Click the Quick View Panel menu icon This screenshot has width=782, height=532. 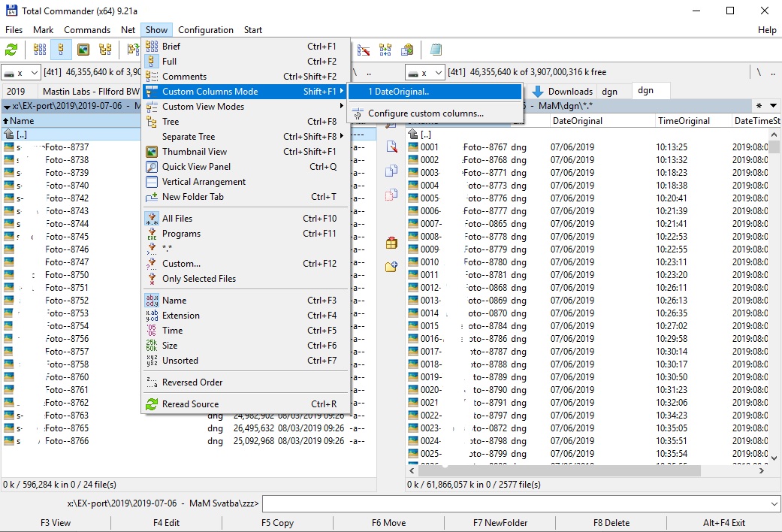tap(152, 167)
